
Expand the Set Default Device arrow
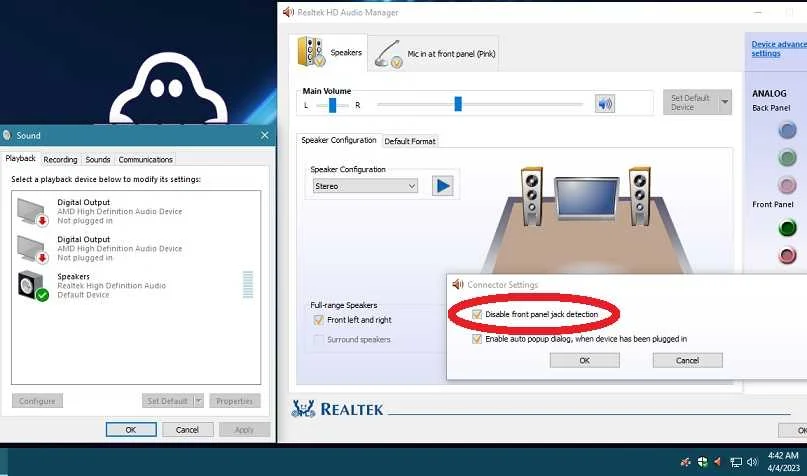tap(725, 102)
